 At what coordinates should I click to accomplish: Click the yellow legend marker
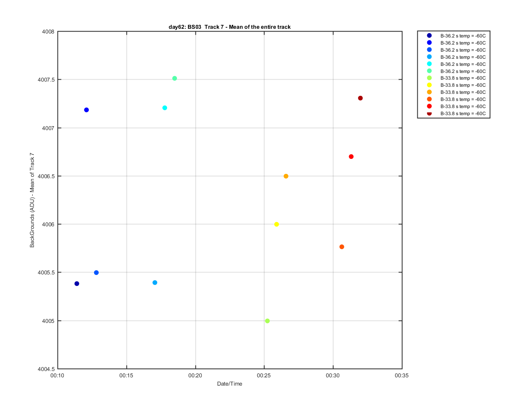pos(429,85)
